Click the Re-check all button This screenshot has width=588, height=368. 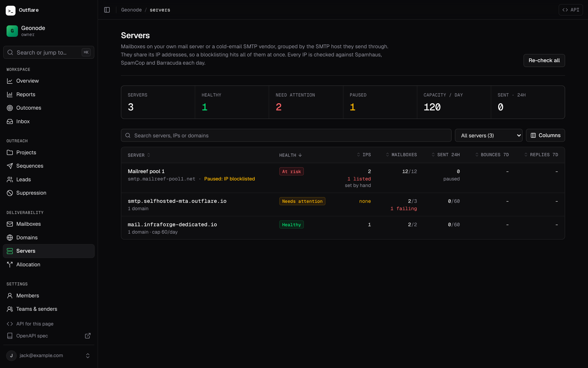[x=544, y=61]
